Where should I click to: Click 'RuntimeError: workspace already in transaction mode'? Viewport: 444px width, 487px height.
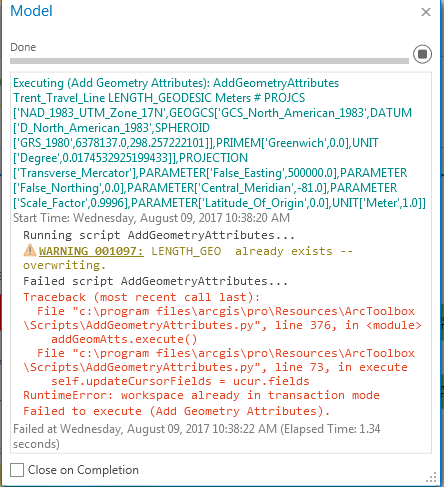point(201,395)
